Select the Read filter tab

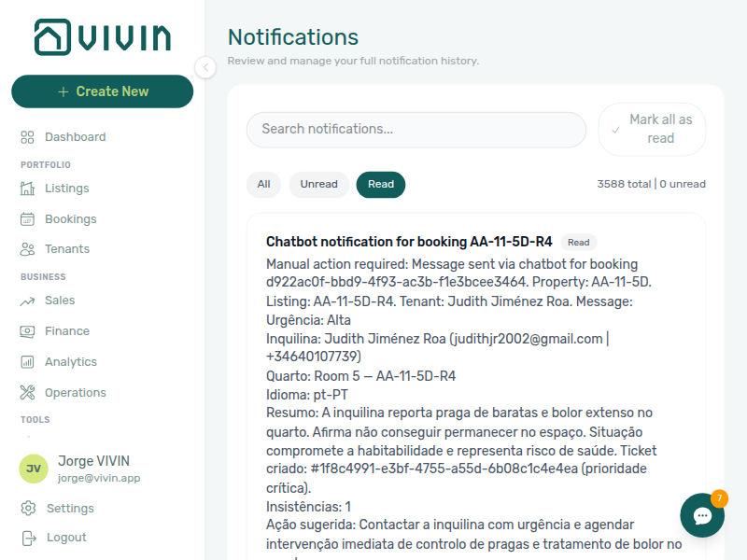(381, 184)
